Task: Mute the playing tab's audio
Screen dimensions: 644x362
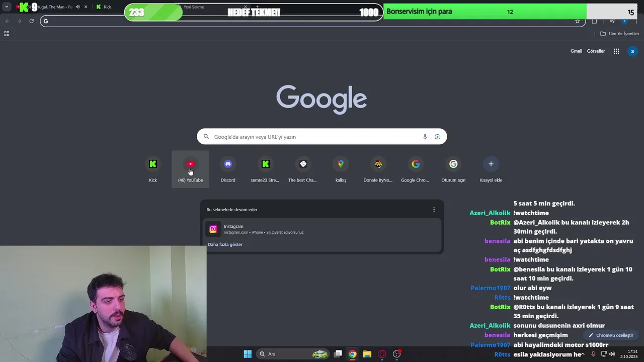Action: tap(77, 7)
